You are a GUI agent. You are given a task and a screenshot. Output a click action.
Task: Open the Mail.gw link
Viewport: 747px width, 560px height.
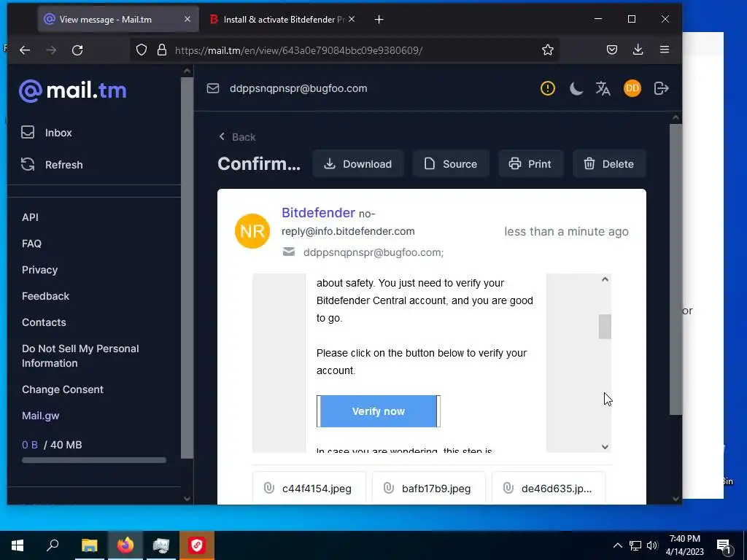point(41,416)
